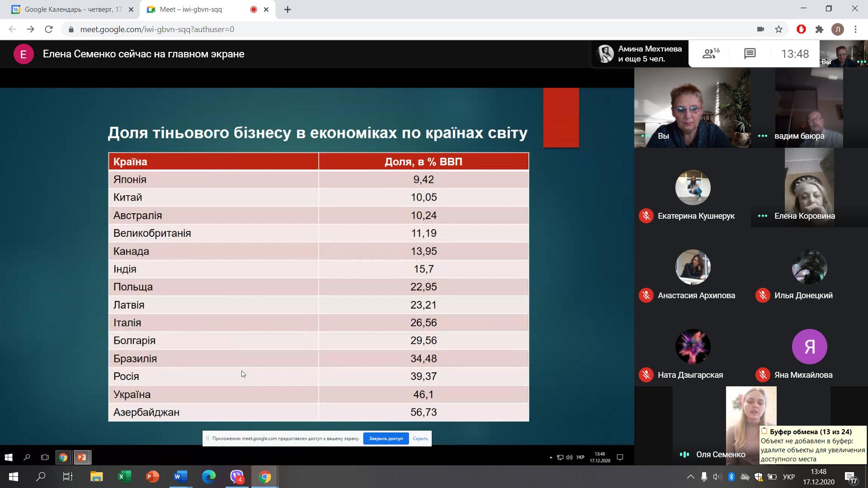Open the participants list icon
This screenshot has width=868, height=488.
pyautogui.click(x=711, y=54)
